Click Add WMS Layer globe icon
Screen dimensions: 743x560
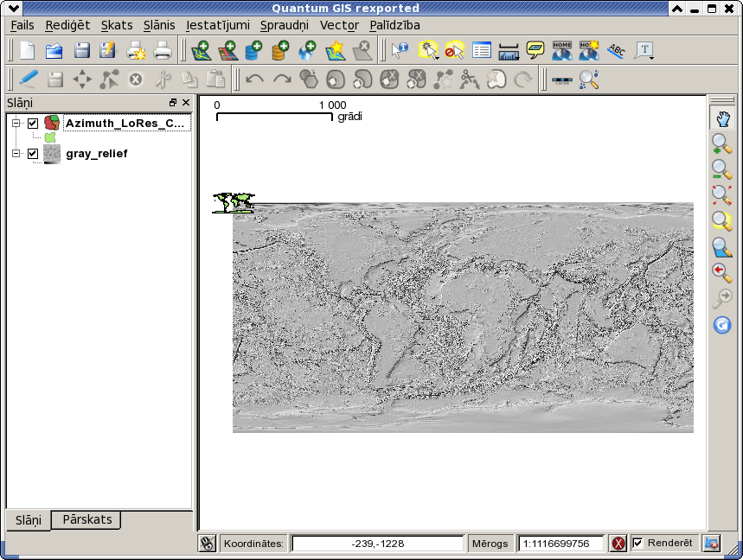pos(308,50)
